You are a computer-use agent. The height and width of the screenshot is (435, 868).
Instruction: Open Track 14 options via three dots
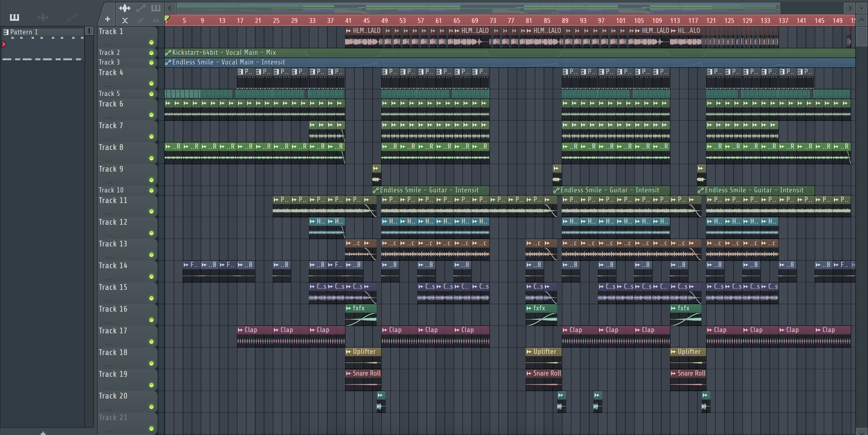click(108, 279)
